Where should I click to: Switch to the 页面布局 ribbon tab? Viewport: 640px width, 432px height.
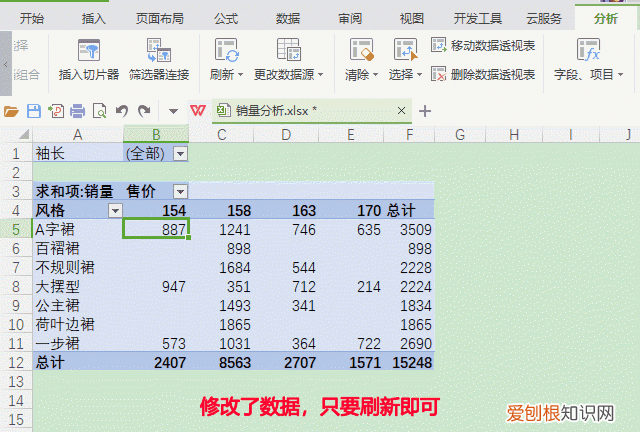point(160,18)
